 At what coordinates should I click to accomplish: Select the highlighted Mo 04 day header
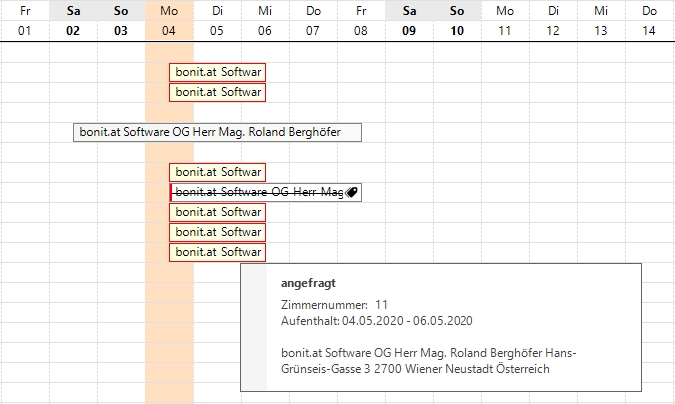point(169,20)
